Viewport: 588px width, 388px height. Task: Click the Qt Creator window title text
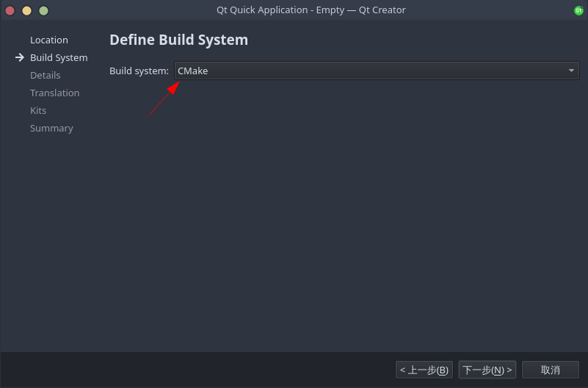tap(311, 10)
